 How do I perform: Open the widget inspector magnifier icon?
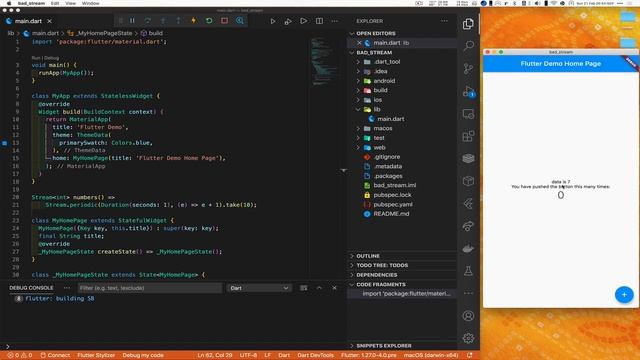tap(240, 20)
